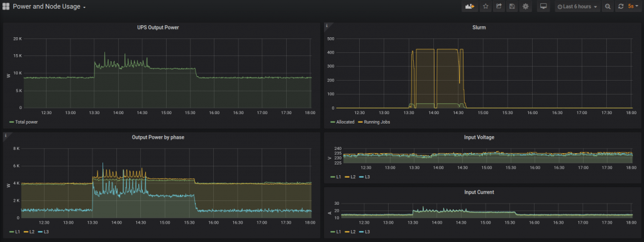644x242 pixels.
Task: Click the refresh dashboard icon
Action: [621, 6]
